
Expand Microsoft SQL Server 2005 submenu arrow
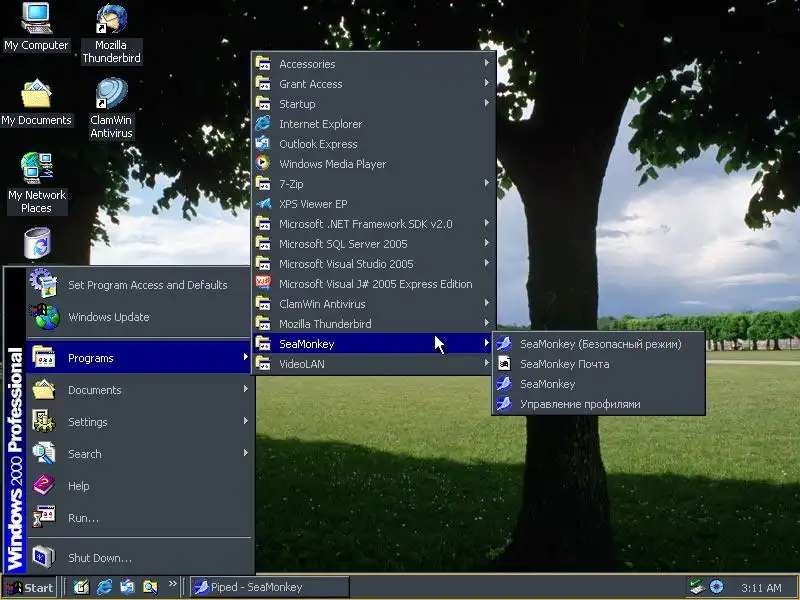pyautogui.click(x=487, y=243)
